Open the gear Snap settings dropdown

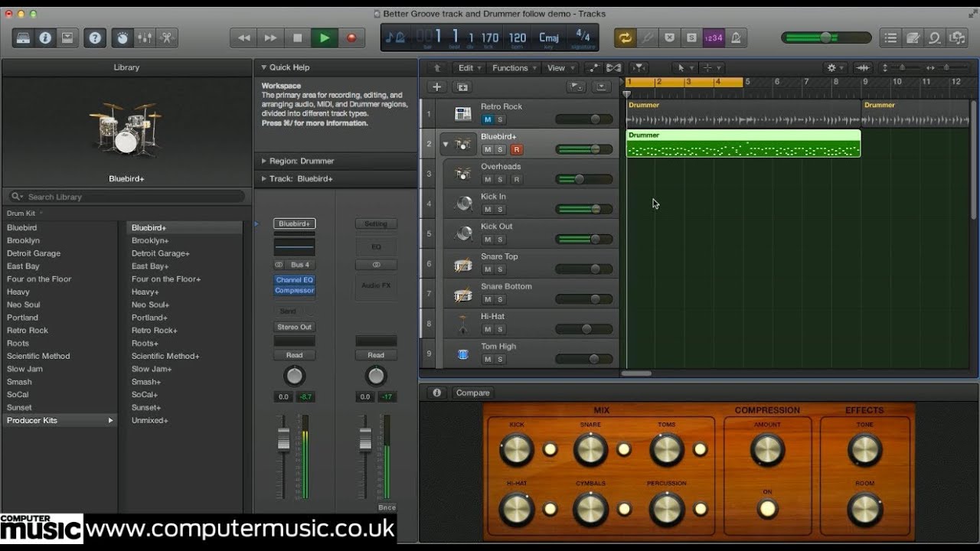pyautogui.click(x=835, y=68)
